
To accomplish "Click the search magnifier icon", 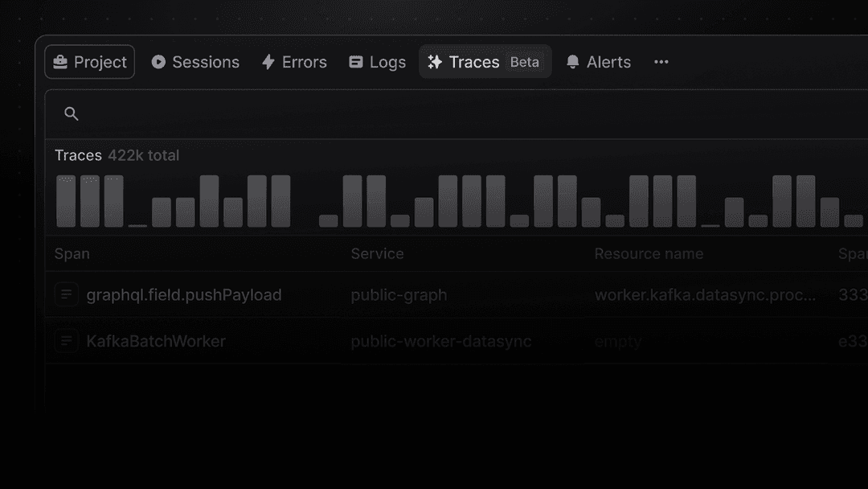I will [x=71, y=113].
